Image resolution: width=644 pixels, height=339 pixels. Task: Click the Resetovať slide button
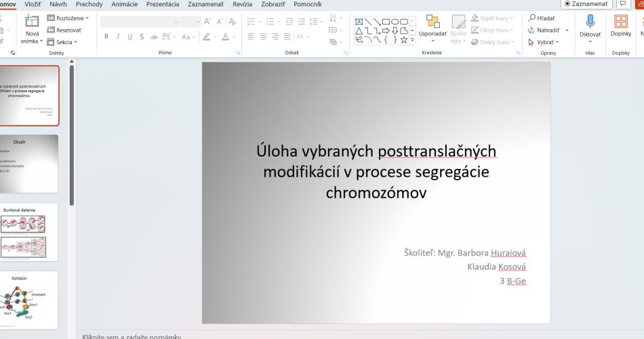pyautogui.click(x=64, y=30)
